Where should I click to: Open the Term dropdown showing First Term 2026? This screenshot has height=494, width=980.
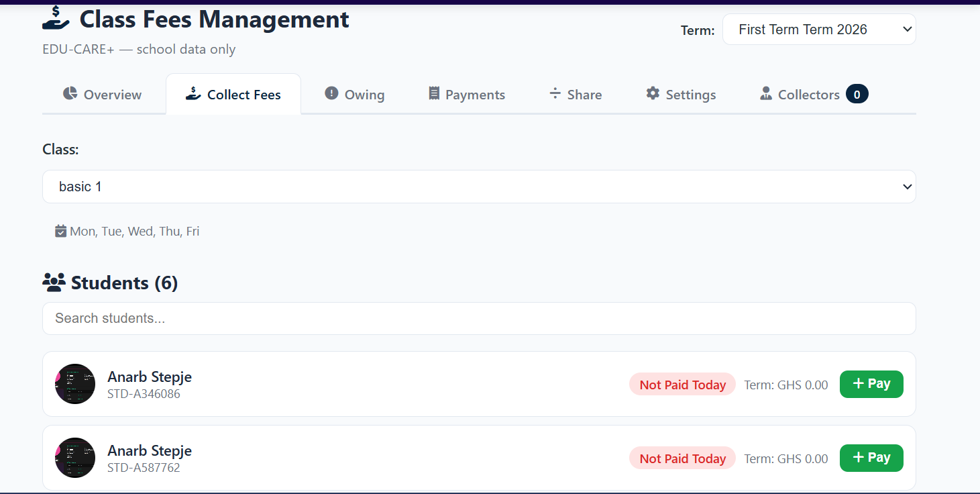tap(818, 30)
